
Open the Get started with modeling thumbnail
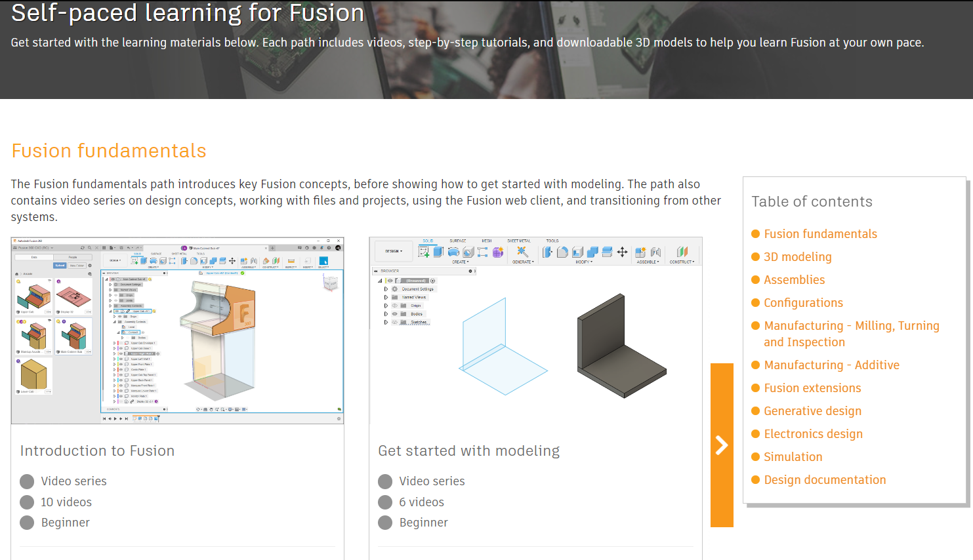[535, 330]
